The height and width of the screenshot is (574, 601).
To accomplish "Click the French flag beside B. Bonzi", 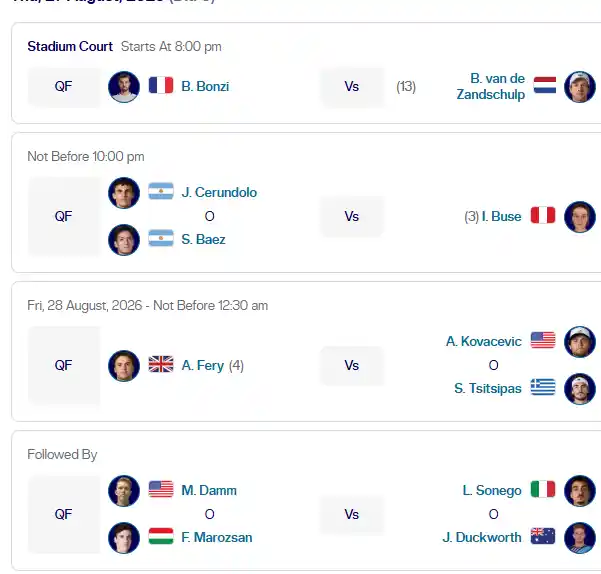I will click(x=161, y=85).
